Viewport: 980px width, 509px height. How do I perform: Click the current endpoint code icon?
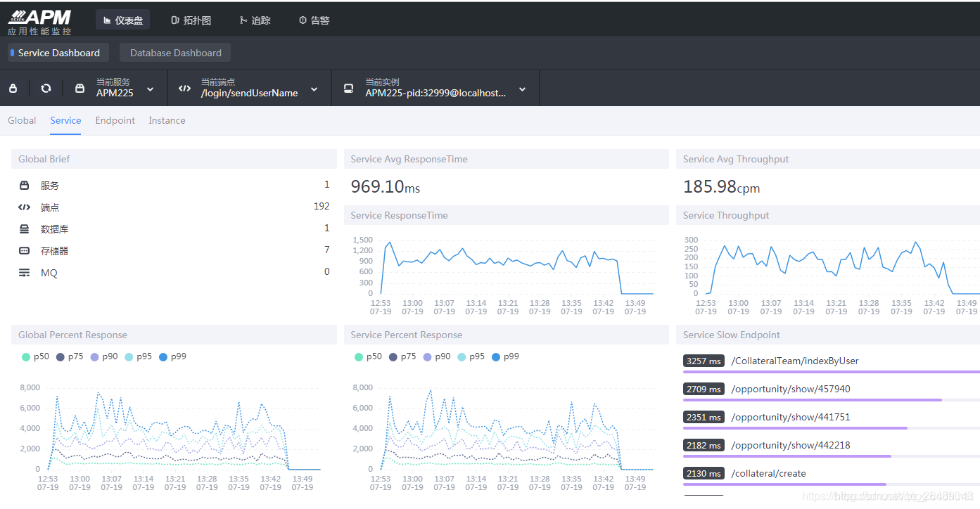(x=184, y=89)
